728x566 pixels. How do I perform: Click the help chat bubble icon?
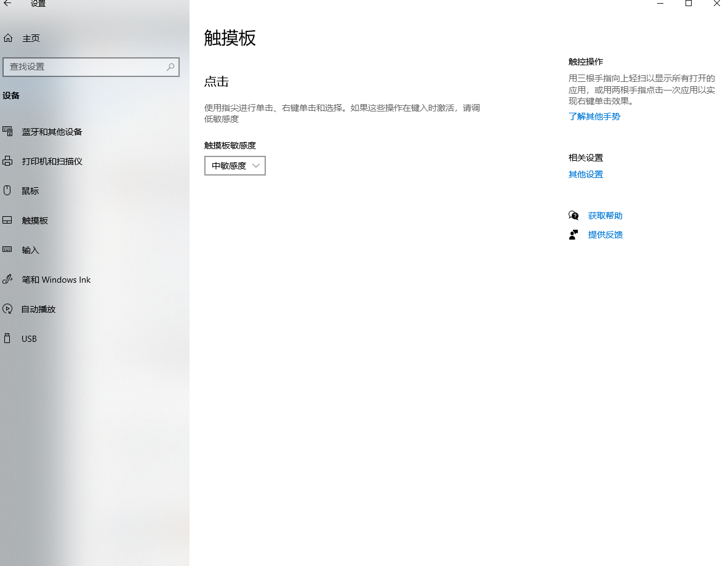(x=574, y=216)
